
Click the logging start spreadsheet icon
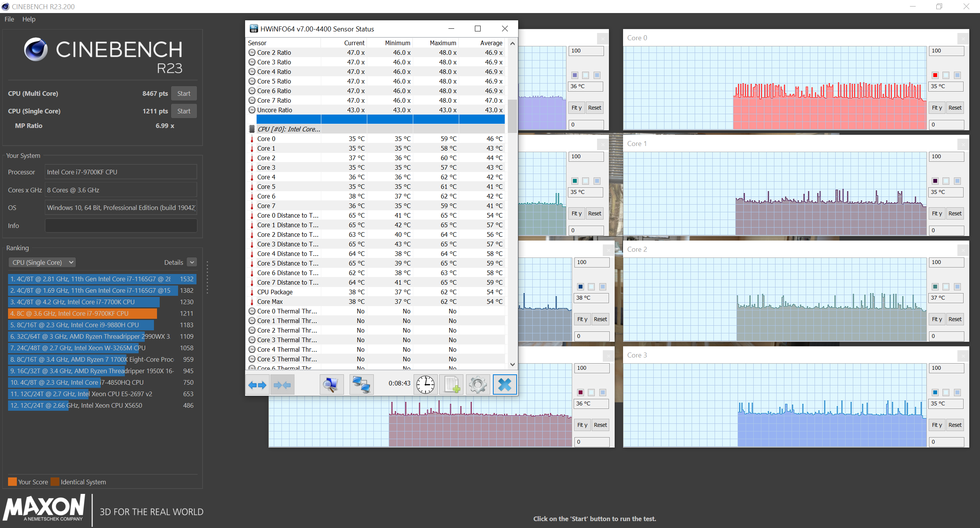click(x=452, y=385)
